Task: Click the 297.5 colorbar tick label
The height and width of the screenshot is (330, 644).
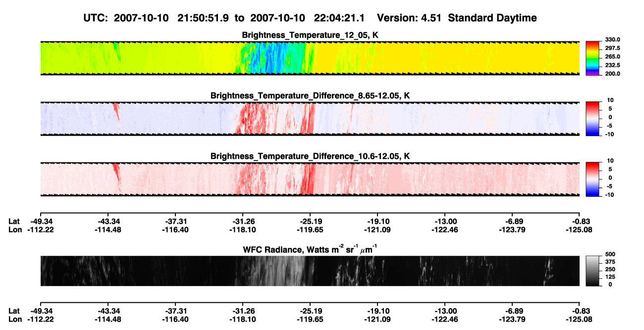Action: [612, 48]
